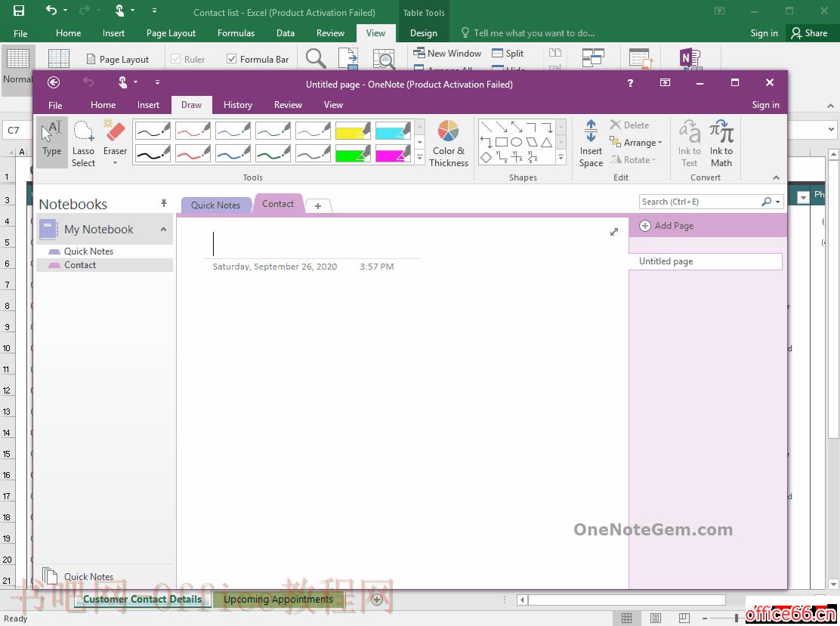Select the thick black pen
The image size is (840, 626).
(153, 154)
